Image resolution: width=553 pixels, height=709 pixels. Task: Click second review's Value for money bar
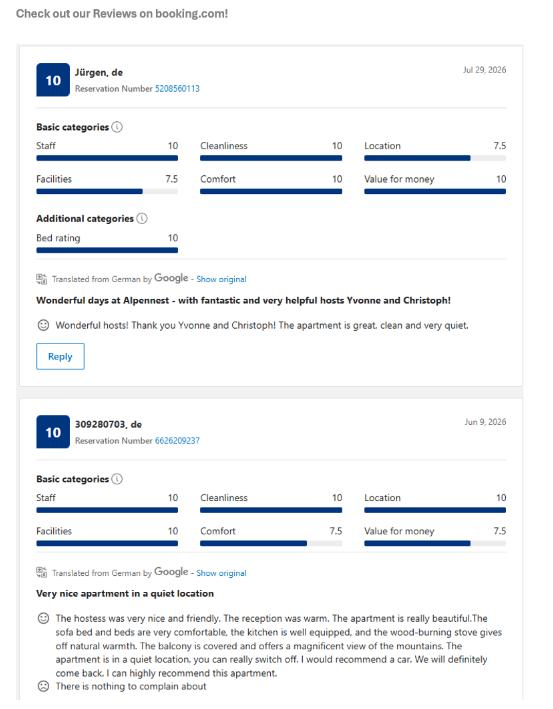click(x=435, y=543)
